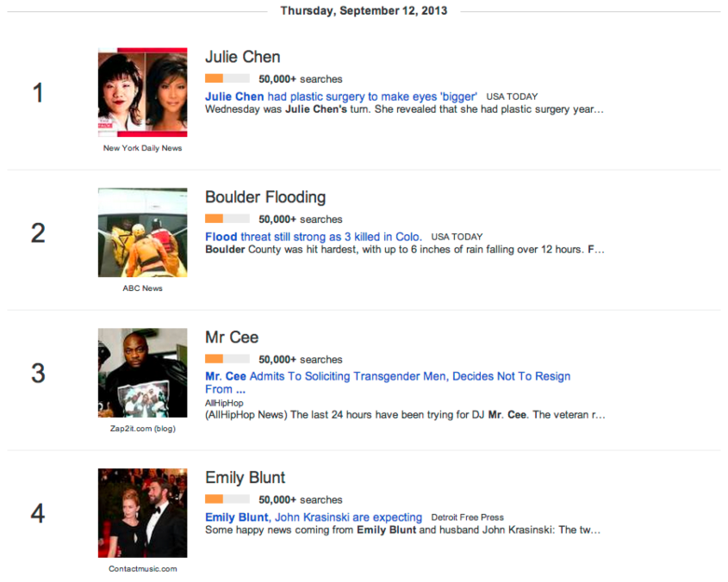Open the New York Daily News image credit
The height and width of the screenshot is (582, 728).
pyautogui.click(x=142, y=148)
